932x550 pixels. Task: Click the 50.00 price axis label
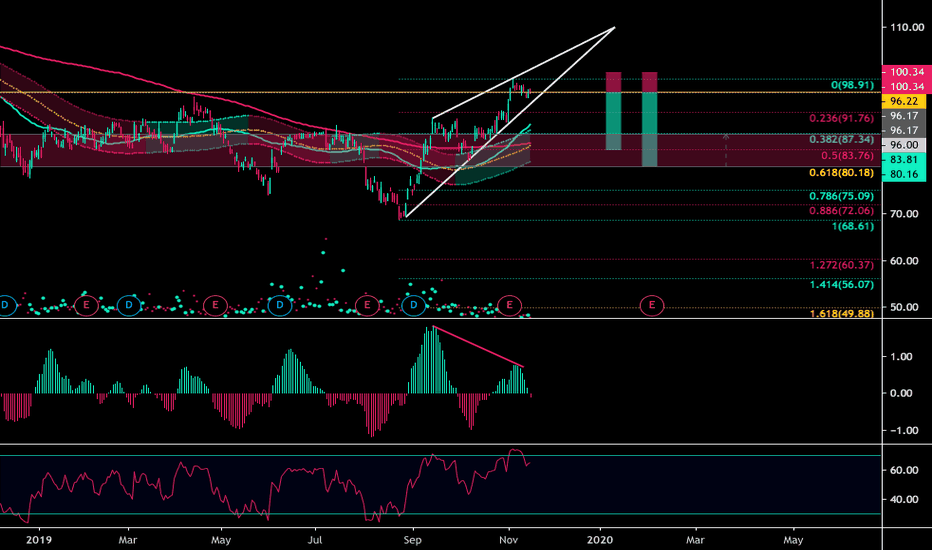[904, 307]
